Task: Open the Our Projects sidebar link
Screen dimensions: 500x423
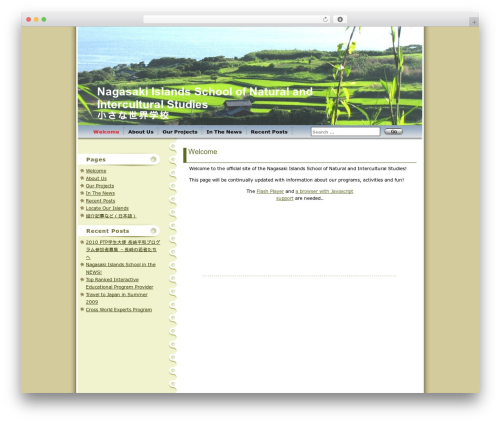Action: (x=100, y=186)
